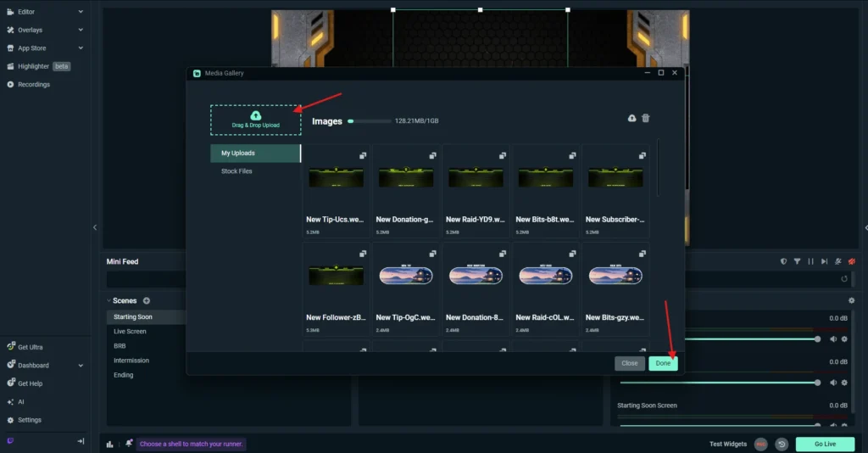Copy icon on New Tip-OgC card

point(432,254)
